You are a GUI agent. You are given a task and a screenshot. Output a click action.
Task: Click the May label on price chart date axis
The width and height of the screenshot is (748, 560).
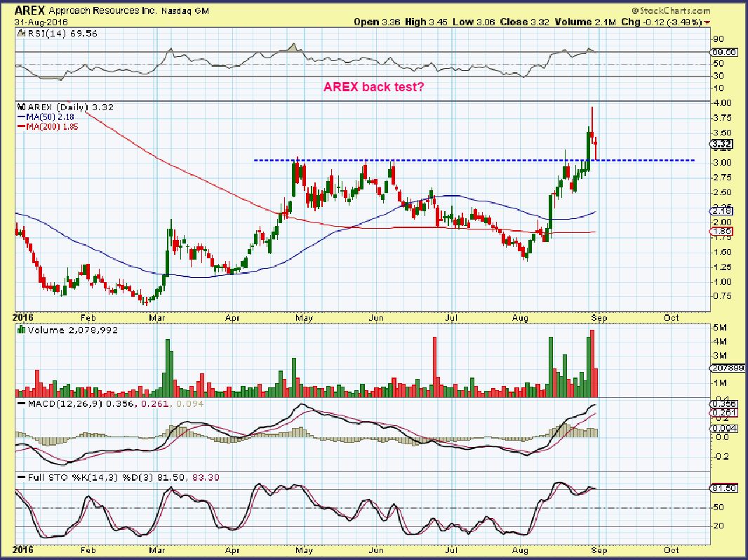(304, 318)
